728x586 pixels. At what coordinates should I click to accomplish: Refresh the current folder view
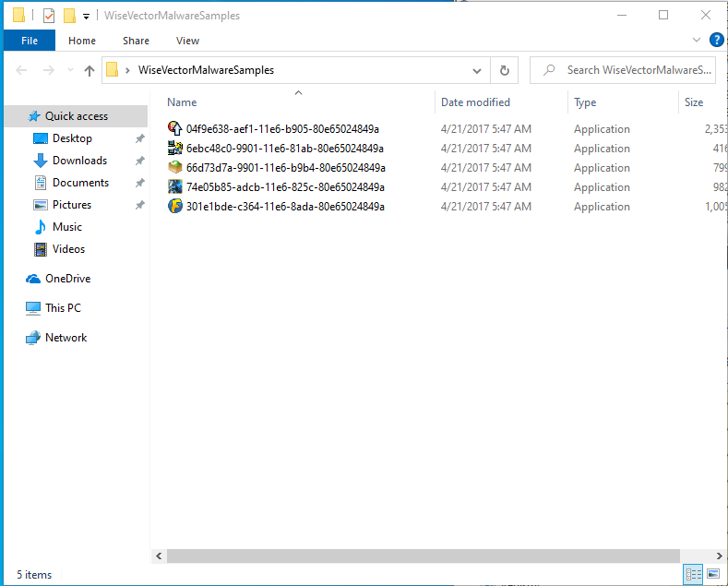pos(504,70)
